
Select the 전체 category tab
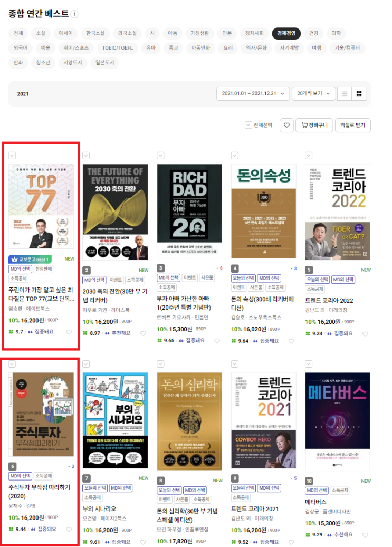18,33
